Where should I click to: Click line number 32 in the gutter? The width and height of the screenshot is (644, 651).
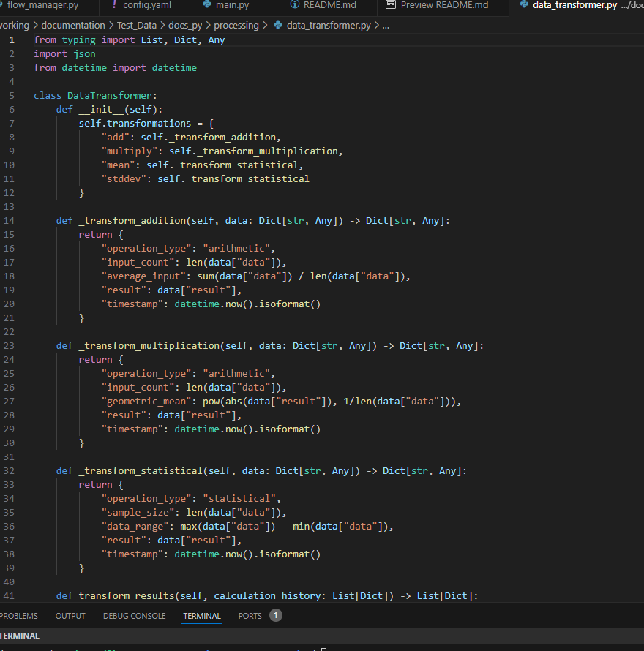click(9, 470)
